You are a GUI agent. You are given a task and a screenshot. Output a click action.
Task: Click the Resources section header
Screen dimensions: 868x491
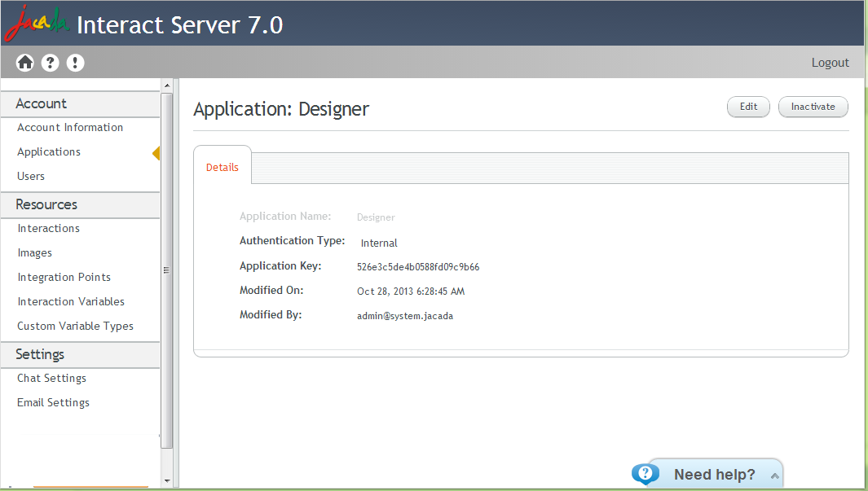(x=80, y=204)
